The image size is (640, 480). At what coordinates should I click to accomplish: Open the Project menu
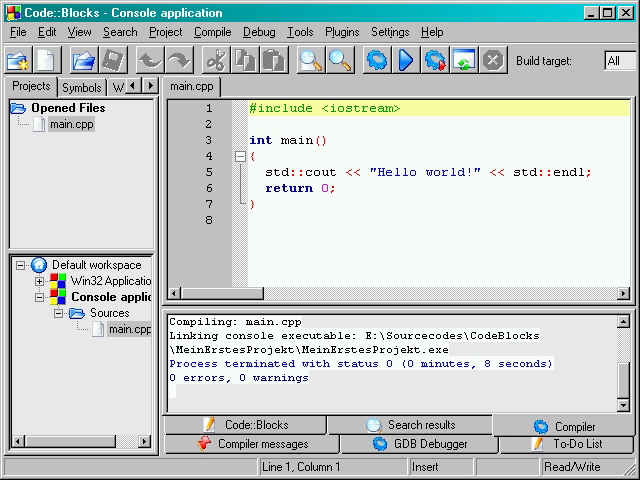pos(165,32)
